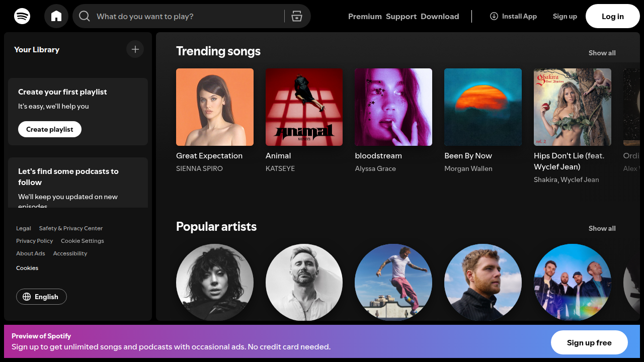Click the Sign up free button
This screenshot has width=644, height=362.
click(x=589, y=342)
